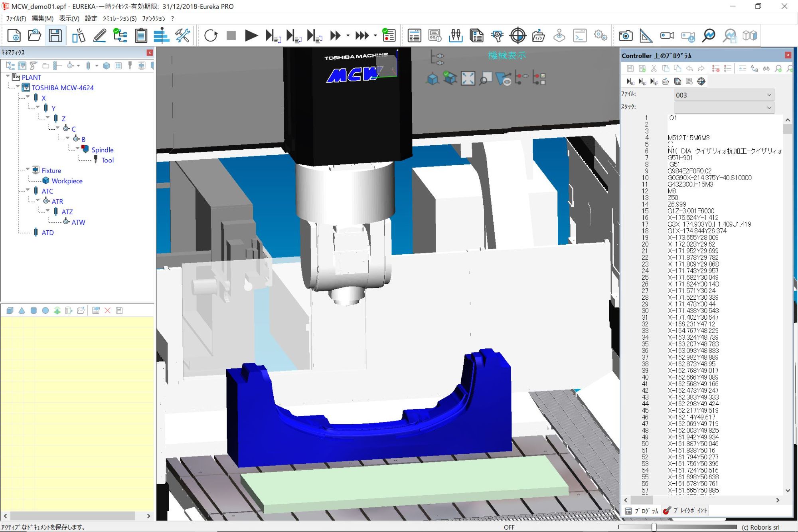Select the Tool tree item
Viewport: 798px width, 532px height.
tap(107, 160)
